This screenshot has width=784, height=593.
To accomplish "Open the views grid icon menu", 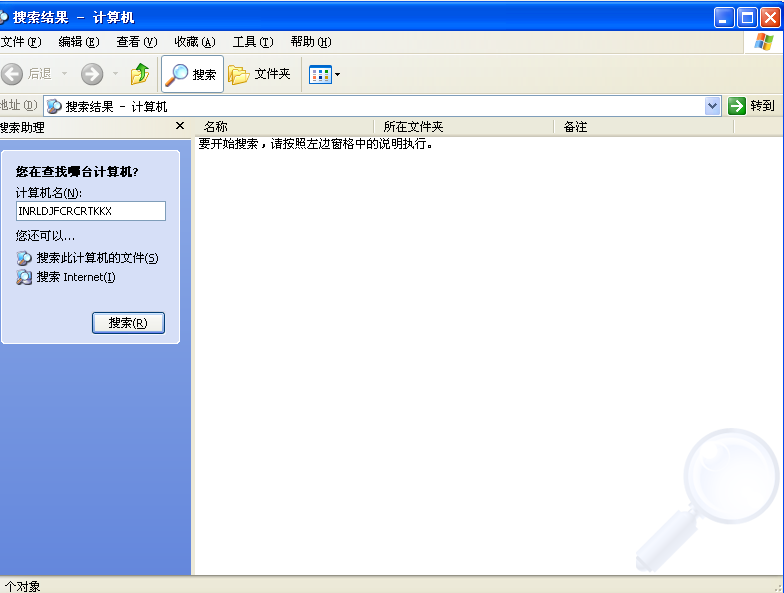I will coord(320,74).
